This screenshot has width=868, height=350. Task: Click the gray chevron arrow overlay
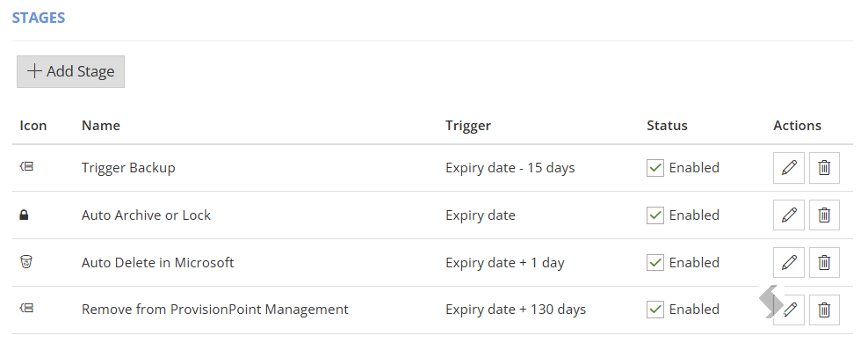point(770,302)
